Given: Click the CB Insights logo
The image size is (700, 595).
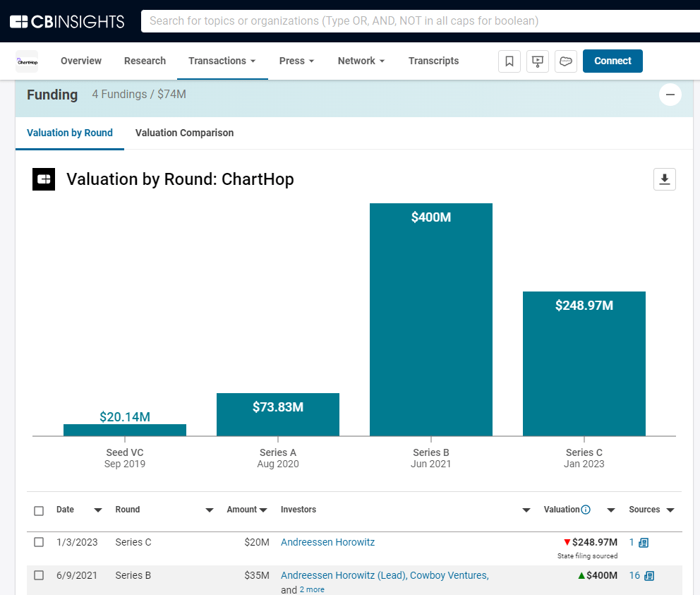Looking at the screenshot, I should tap(67, 21).
